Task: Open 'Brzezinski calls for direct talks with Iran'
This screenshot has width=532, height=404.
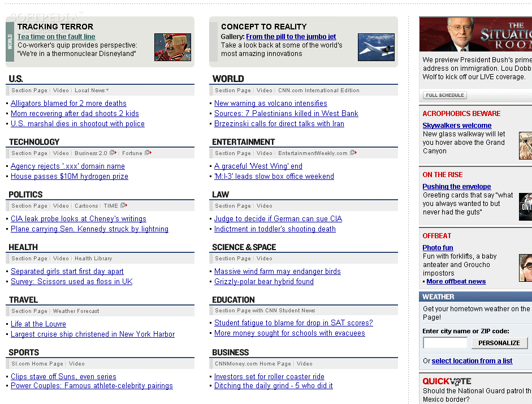Action: coord(279,123)
